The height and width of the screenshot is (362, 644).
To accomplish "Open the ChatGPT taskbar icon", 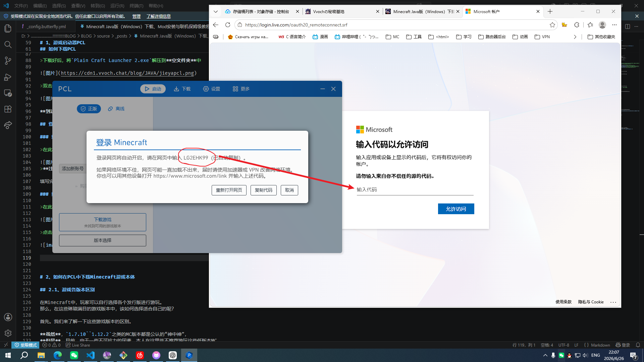I will coord(173,355).
